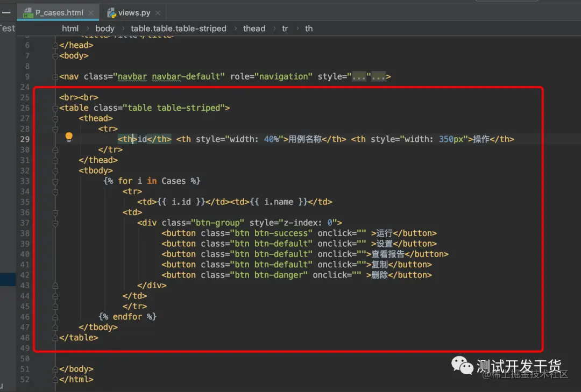Click the 设置 button code line
The height and width of the screenshot is (392, 581).
pyautogui.click(x=299, y=244)
